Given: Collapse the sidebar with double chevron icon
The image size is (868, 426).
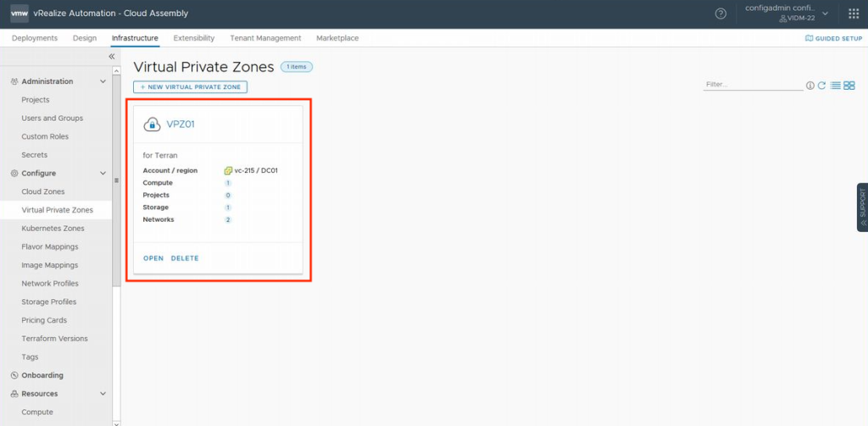Looking at the screenshot, I should tap(111, 57).
